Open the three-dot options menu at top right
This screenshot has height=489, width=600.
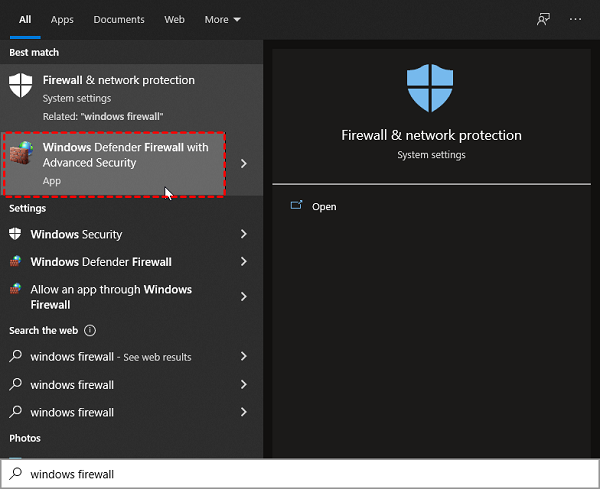click(575, 19)
